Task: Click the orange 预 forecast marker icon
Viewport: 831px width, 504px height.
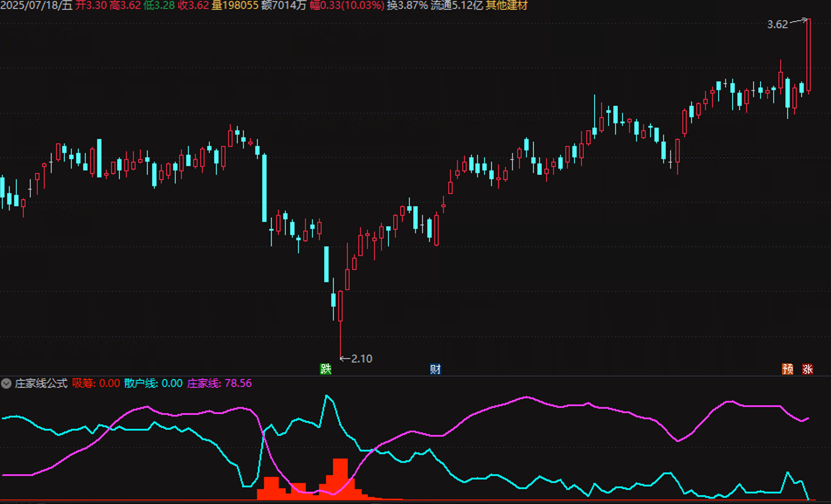Action: pyautogui.click(x=787, y=369)
